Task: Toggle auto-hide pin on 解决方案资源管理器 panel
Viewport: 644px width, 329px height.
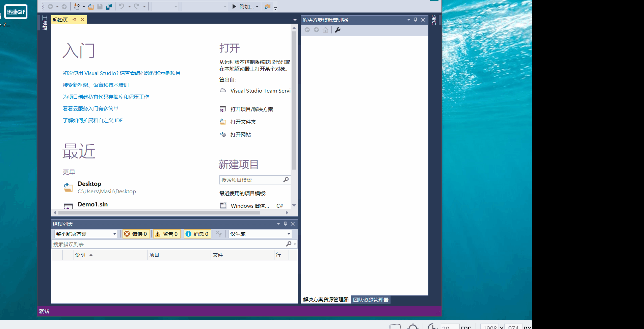Action: coord(416,20)
